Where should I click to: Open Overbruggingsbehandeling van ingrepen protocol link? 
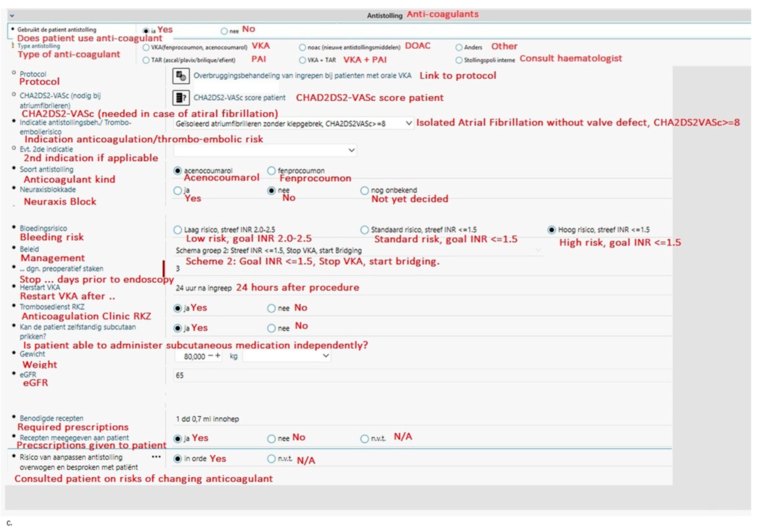[302, 76]
